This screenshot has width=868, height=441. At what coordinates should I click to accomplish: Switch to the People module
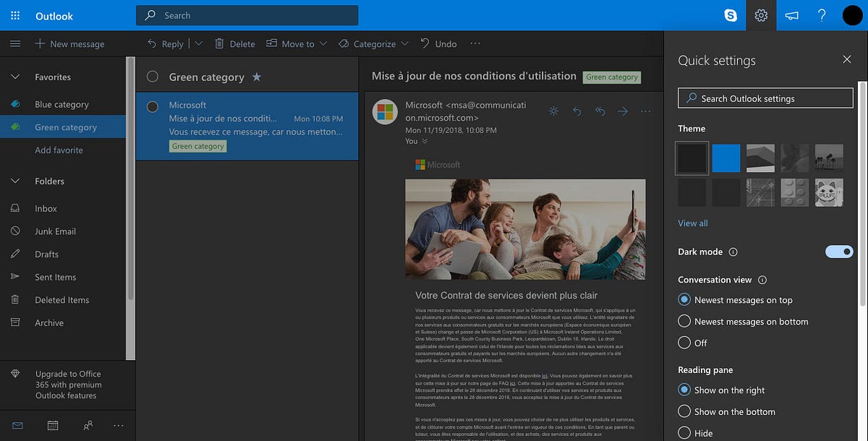[x=88, y=425]
